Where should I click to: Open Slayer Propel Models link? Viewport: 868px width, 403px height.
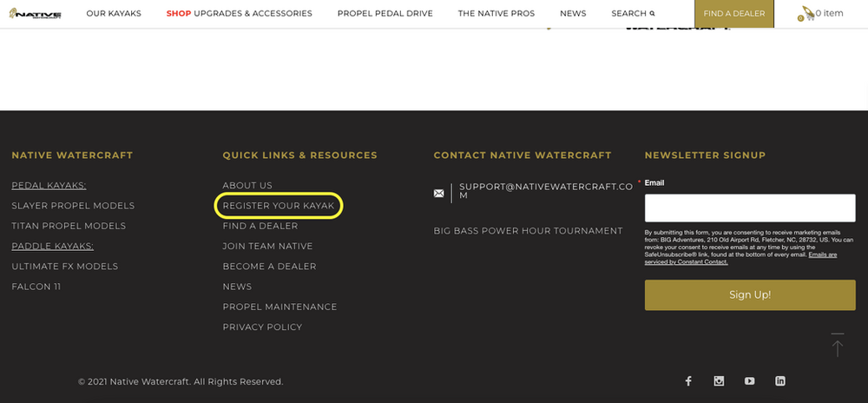[73, 206]
